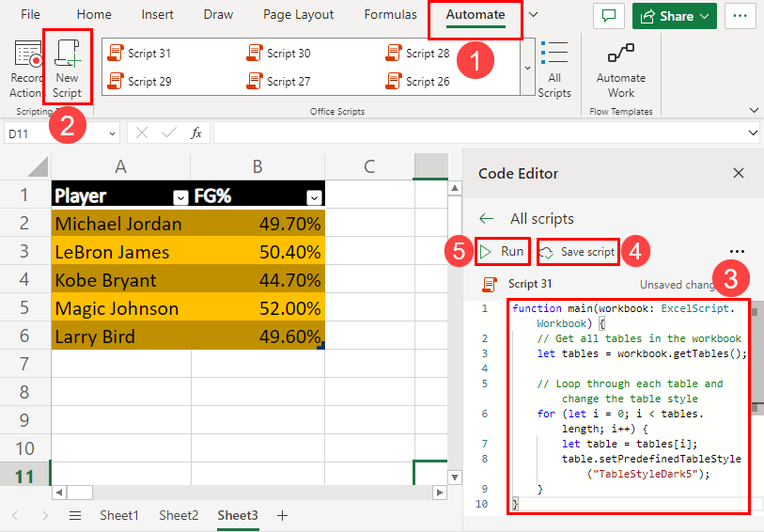The width and height of the screenshot is (764, 532).
Task: Open the comments pane icon
Action: [x=609, y=16]
